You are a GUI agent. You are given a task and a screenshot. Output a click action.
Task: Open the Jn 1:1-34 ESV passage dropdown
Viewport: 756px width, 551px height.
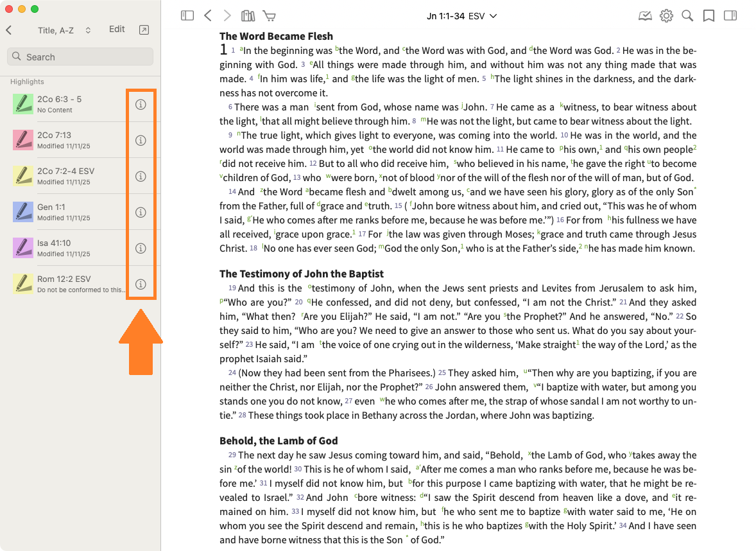(461, 16)
